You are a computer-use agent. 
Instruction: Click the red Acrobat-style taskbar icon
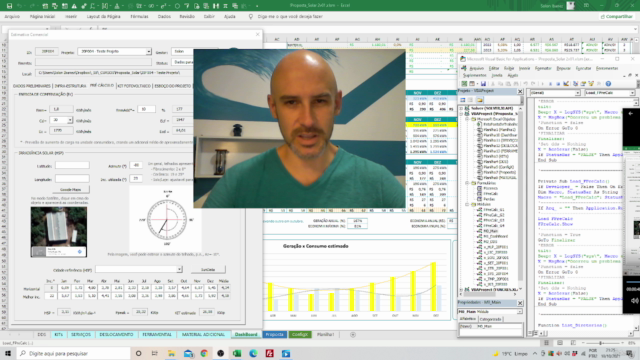pos(269,353)
